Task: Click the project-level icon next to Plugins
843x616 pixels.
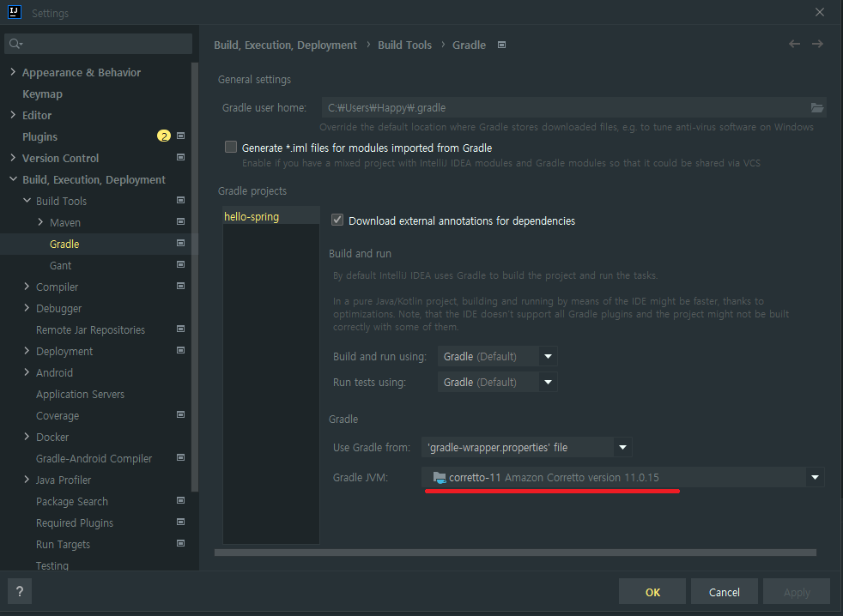Action: click(180, 136)
